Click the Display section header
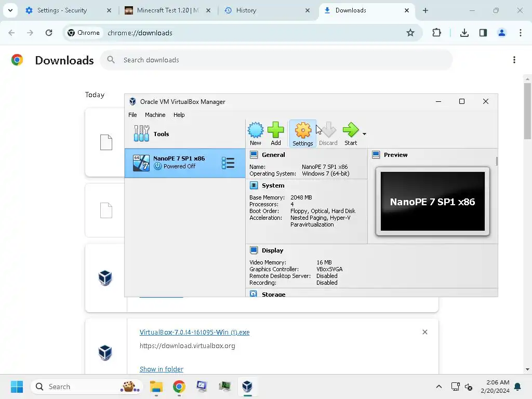532x399 pixels. [x=272, y=250]
